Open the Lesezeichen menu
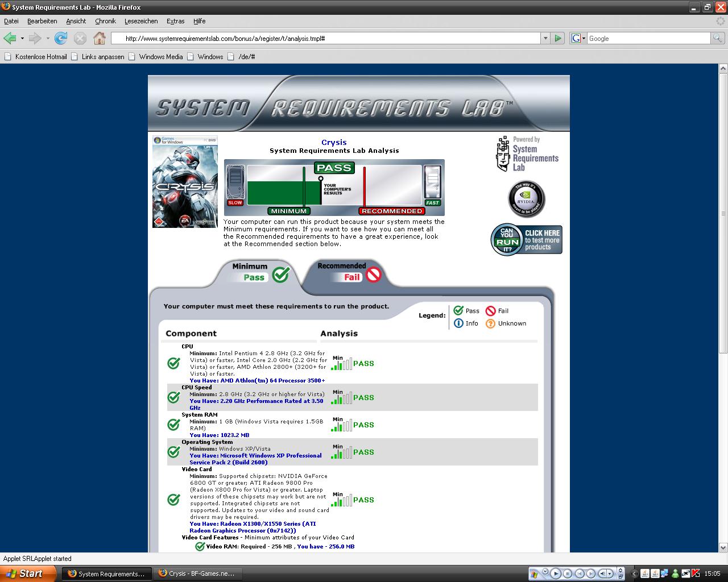Screen dimensions: 728x582 coord(141,21)
